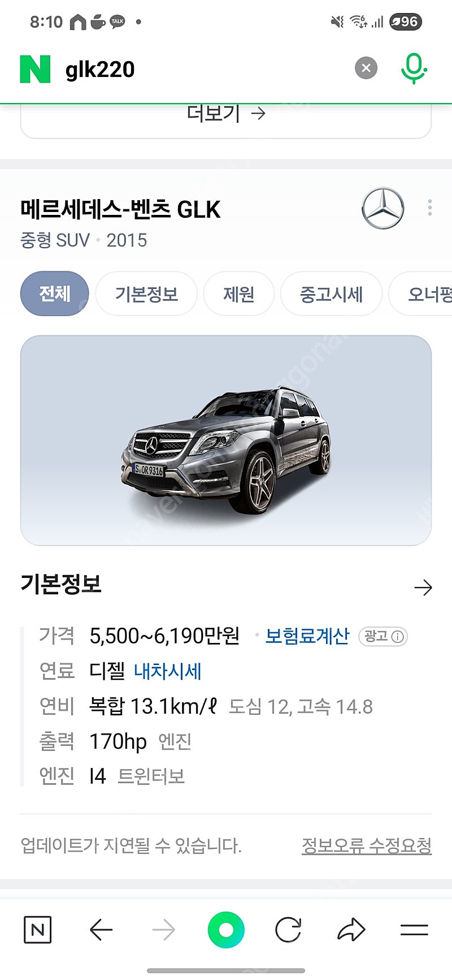Viewport: 452px width, 980px height.
Task: Tap the Mercedes-Benz star logo
Action: point(383,208)
